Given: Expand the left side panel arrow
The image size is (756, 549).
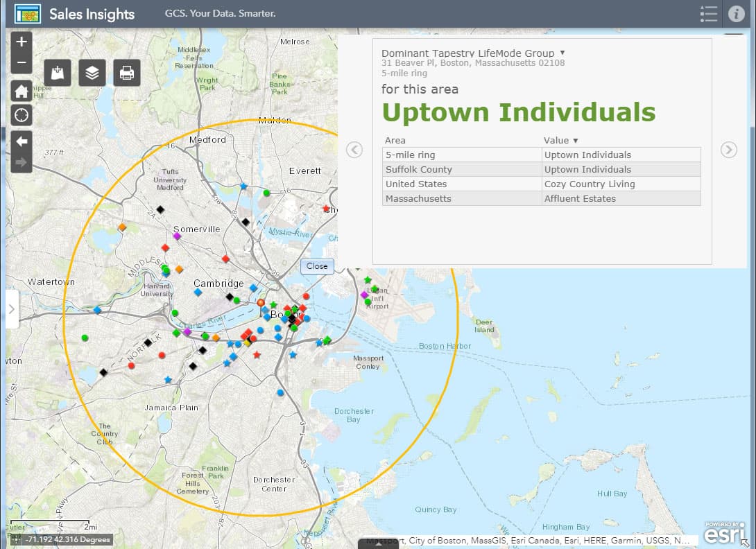Looking at the screenshot, I should [x=12, y=309].
